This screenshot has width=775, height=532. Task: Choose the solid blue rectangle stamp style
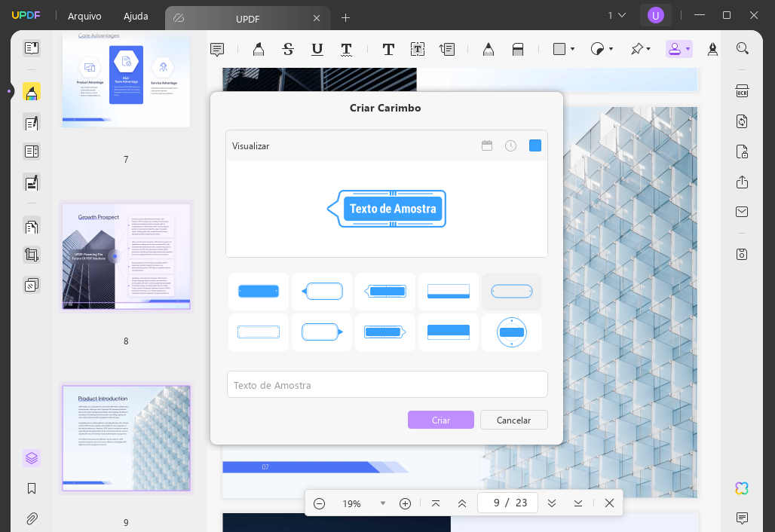[259, 292]
